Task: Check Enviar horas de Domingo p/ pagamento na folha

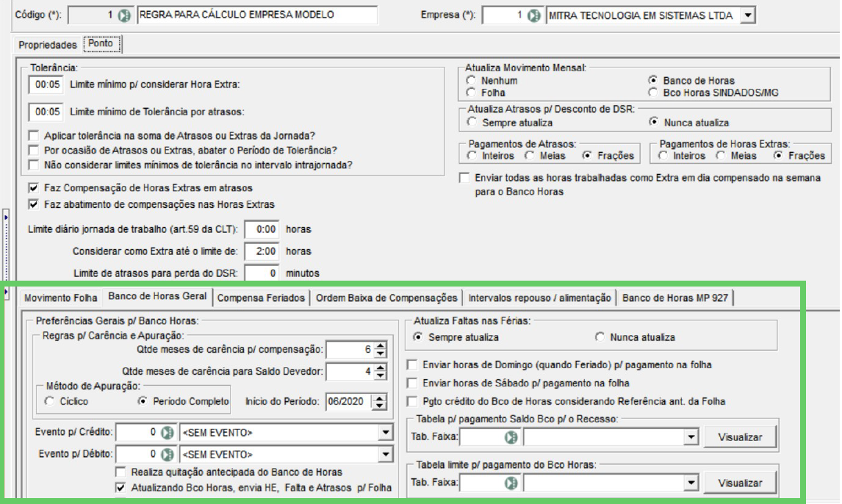Action: (412, 364)
